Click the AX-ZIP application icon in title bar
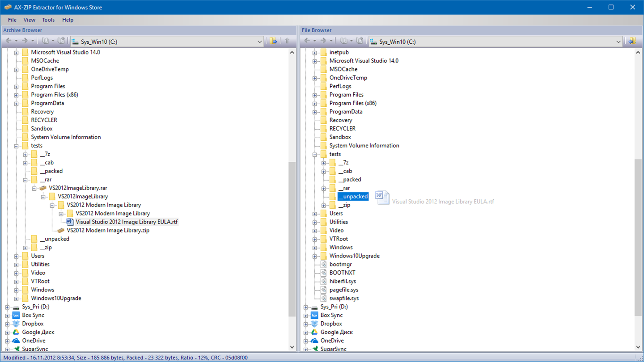Viewport: 644px width, 362px height. coord(8,7)
